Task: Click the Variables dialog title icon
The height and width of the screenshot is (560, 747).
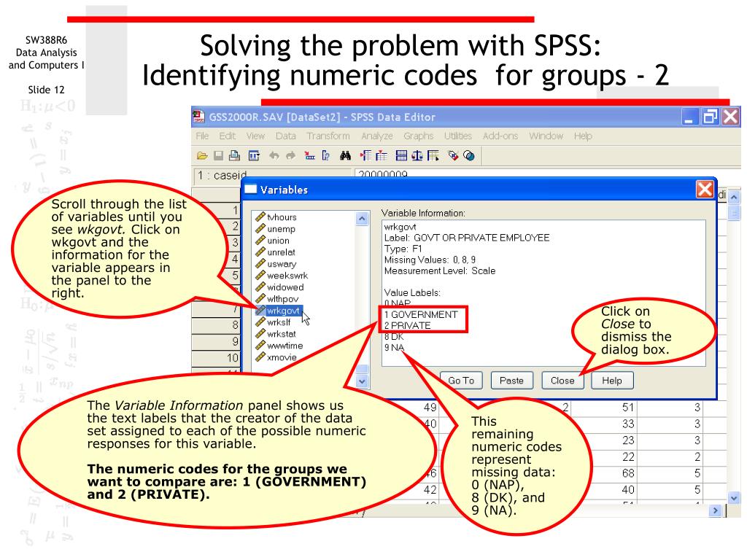Action: [x=251, y=190]
